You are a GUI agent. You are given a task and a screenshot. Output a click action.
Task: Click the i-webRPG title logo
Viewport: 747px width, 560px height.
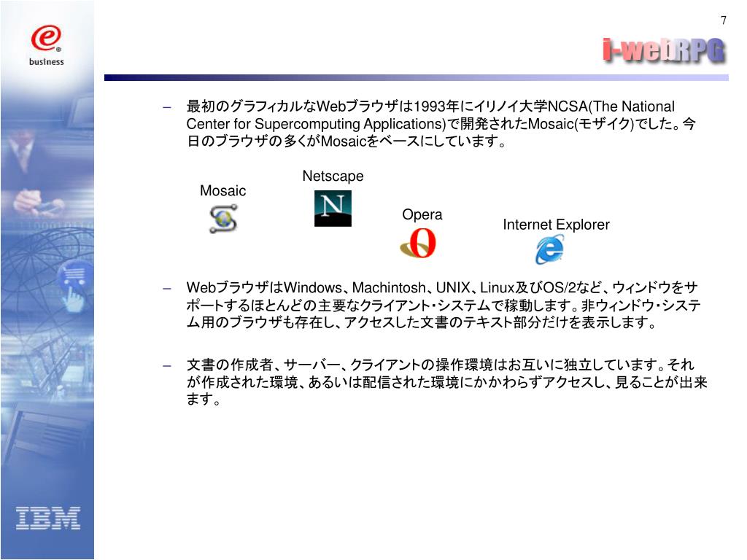point(664,50)
